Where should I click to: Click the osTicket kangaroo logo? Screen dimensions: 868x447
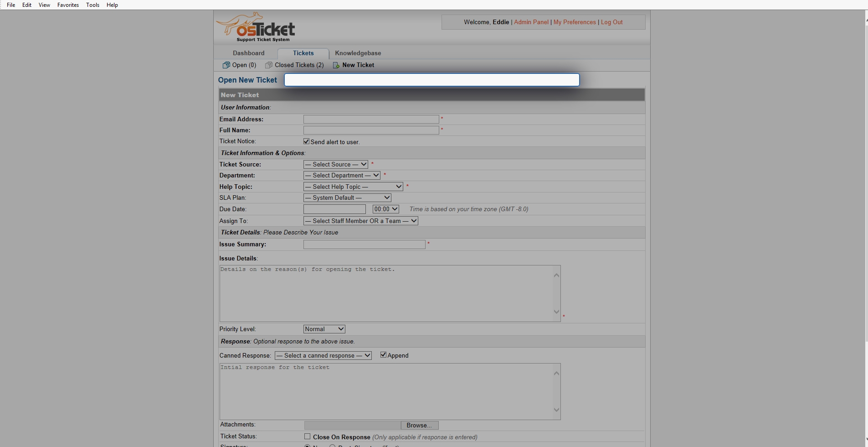tap(256, 27)
